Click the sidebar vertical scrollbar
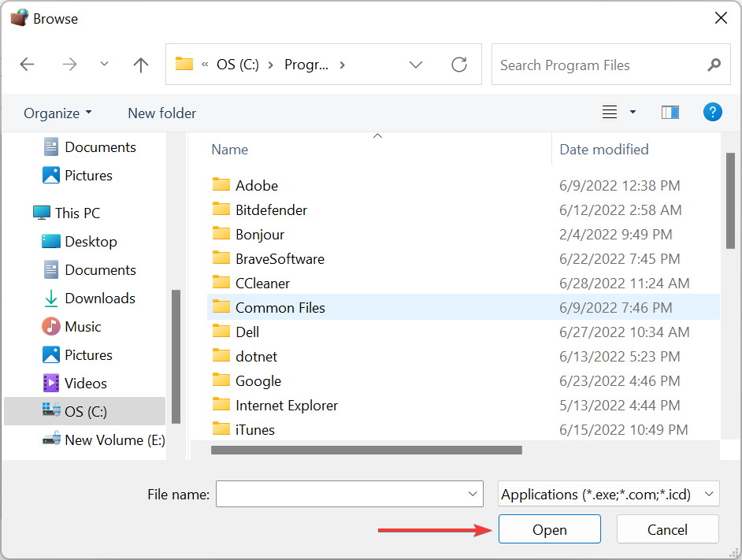The image size is (742, 560). coord(176,356)
